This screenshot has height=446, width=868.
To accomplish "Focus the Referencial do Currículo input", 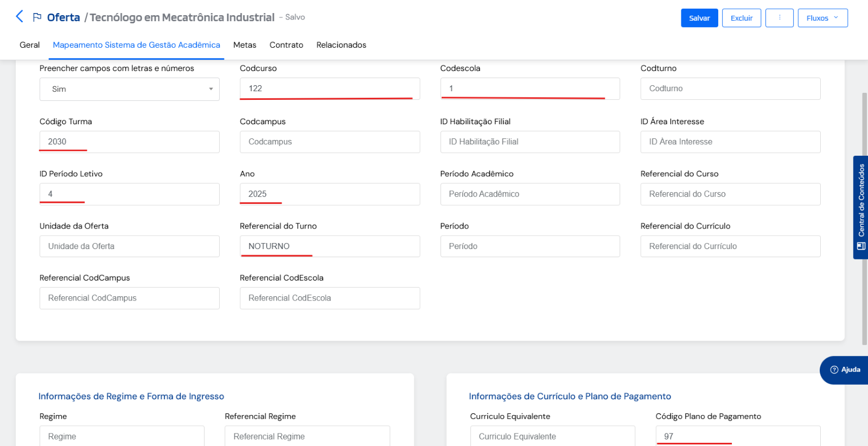I will tap(730, 246).
